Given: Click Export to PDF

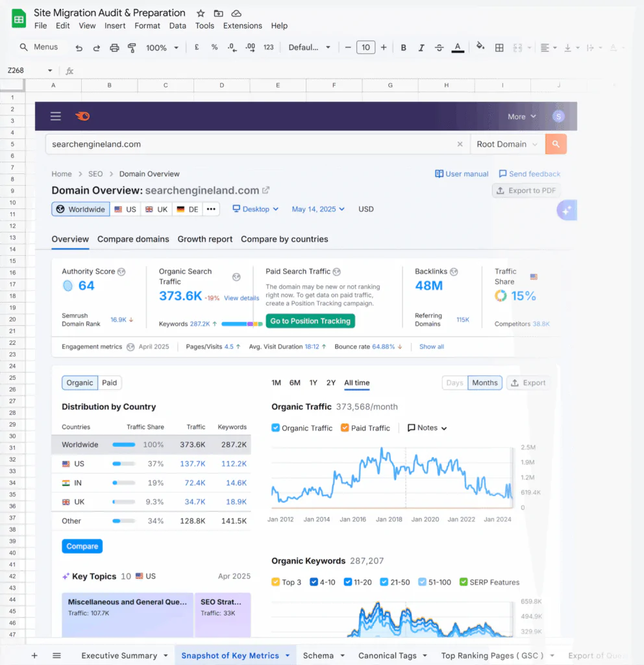Looking at the screenshot, I should point(526,190).
